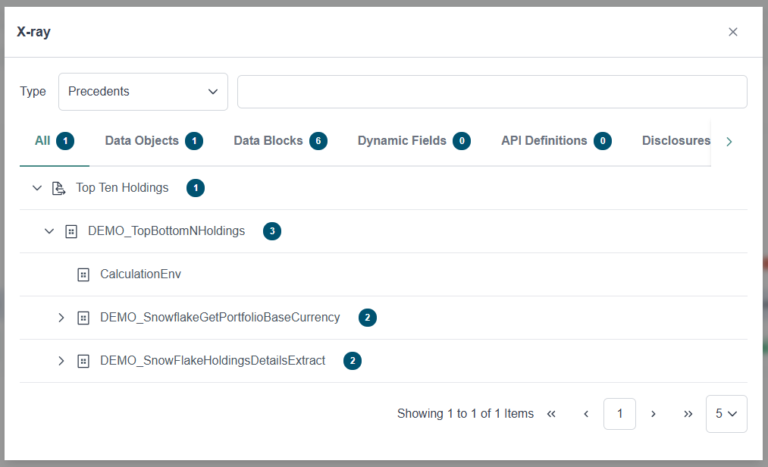Select Top Ten Holdings tree item
The height and width of the screenshot is (467, 768).
(122, 188)
